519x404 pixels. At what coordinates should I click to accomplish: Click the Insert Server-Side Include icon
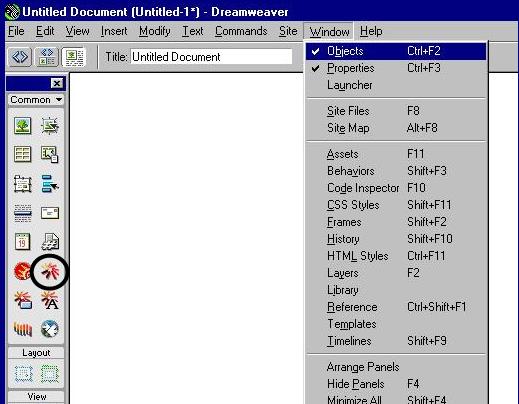pyautogui.click(x=50, y=242)
